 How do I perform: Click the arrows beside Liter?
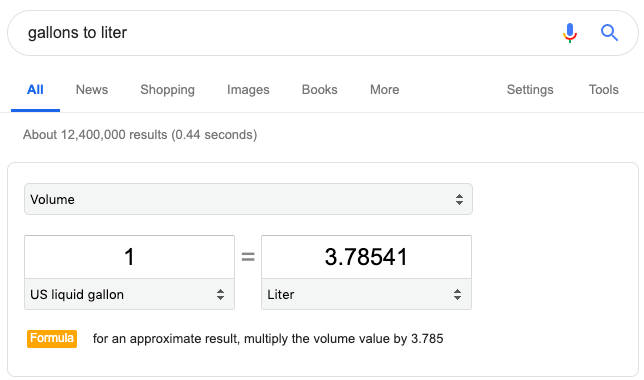coord(458,295)
